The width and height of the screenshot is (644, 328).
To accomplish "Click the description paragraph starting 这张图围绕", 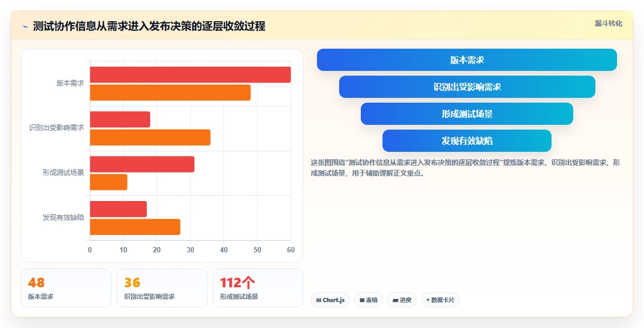I will (465, 168).
